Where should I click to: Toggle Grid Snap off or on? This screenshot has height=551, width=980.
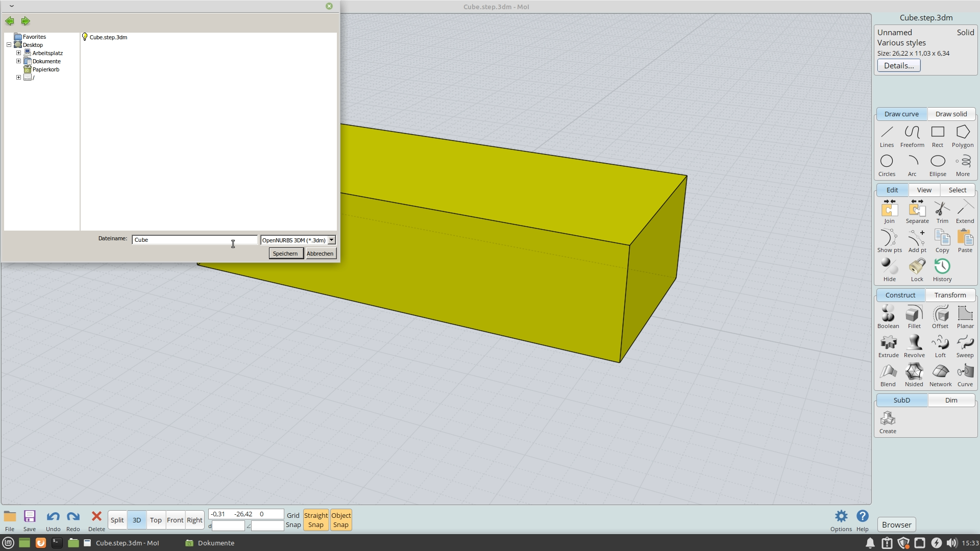[293, 520]
